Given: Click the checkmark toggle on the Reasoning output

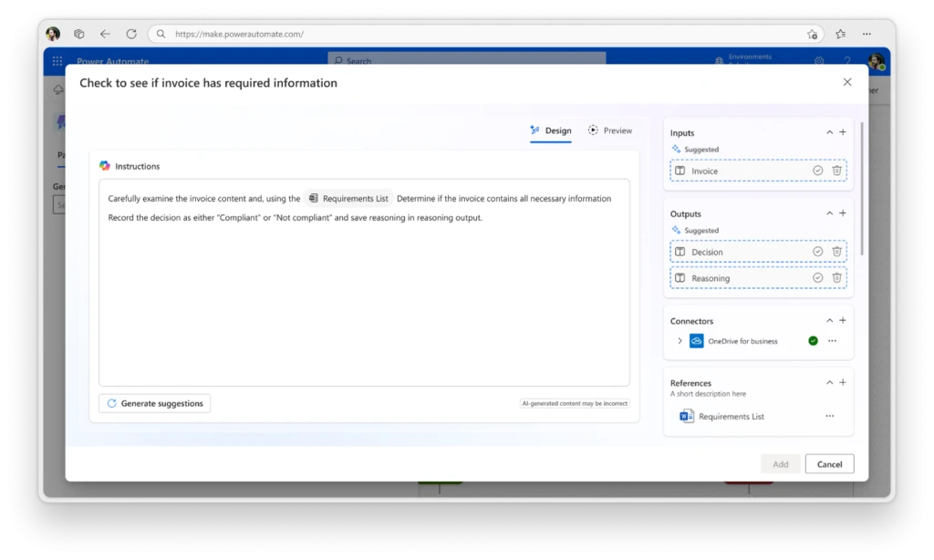Looking at the screenshot, I should pyautogui.click(x=818, y=276).
